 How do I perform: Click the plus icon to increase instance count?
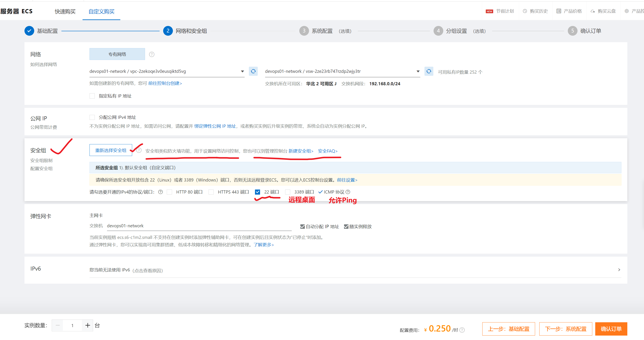point(88,325)
